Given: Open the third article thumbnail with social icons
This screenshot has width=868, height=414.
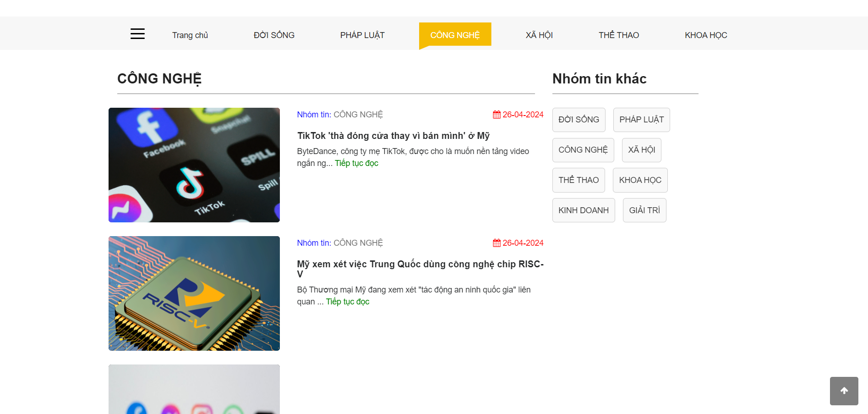Looking at the screenshot, I should tap(194, 389).
